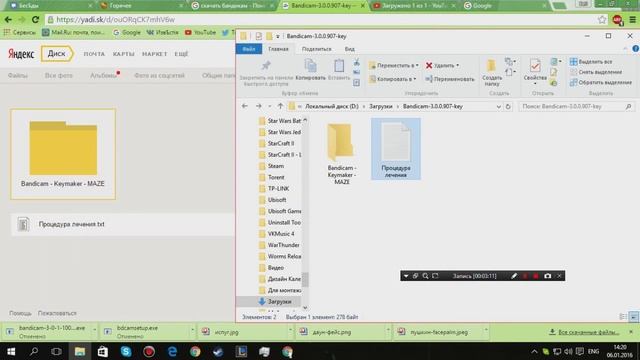Switch to the Вид ribbon tab
640x360 pixels.
tap(349, 49)
